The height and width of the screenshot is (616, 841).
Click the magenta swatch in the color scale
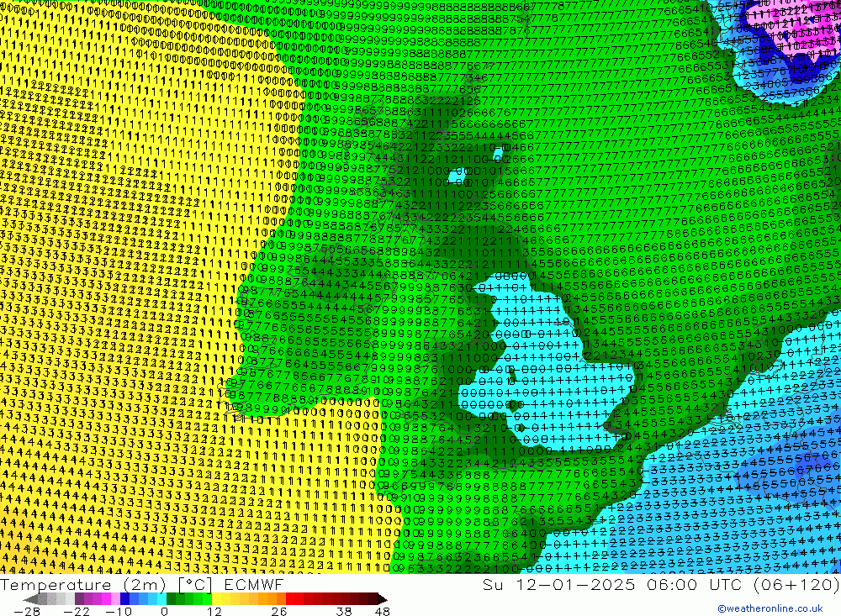106,599
